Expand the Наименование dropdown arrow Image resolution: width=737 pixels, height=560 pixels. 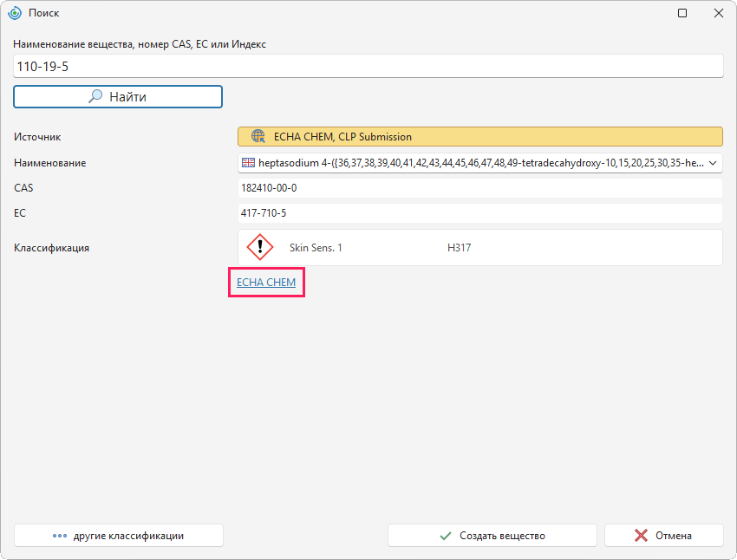click(713, 163)
